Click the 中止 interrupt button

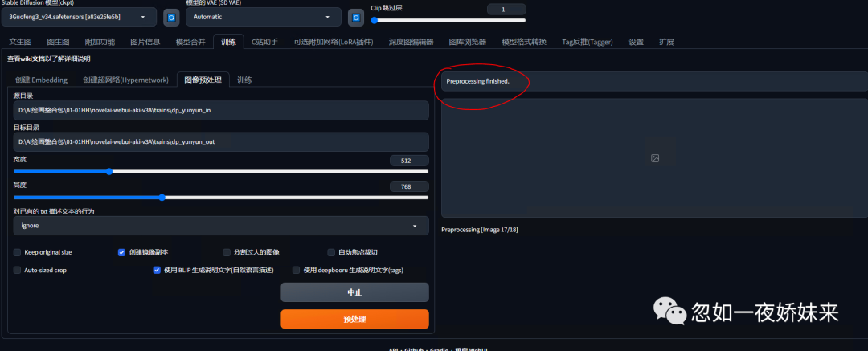pyautogui.click(x=355, y=292)
